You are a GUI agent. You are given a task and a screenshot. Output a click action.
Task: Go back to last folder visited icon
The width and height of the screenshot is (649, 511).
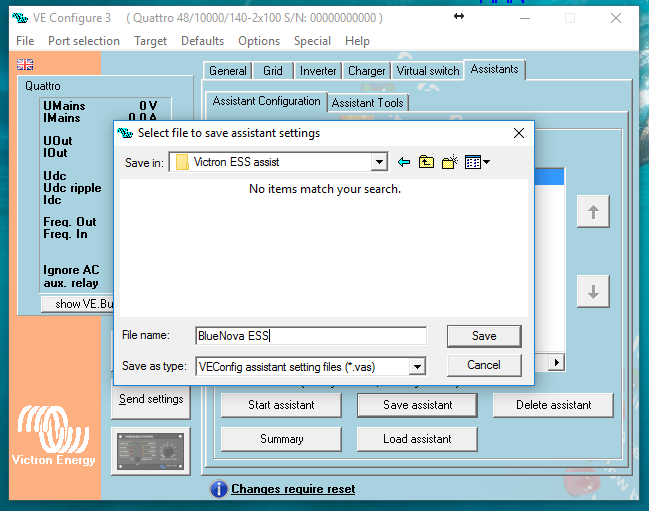[404, 162]
